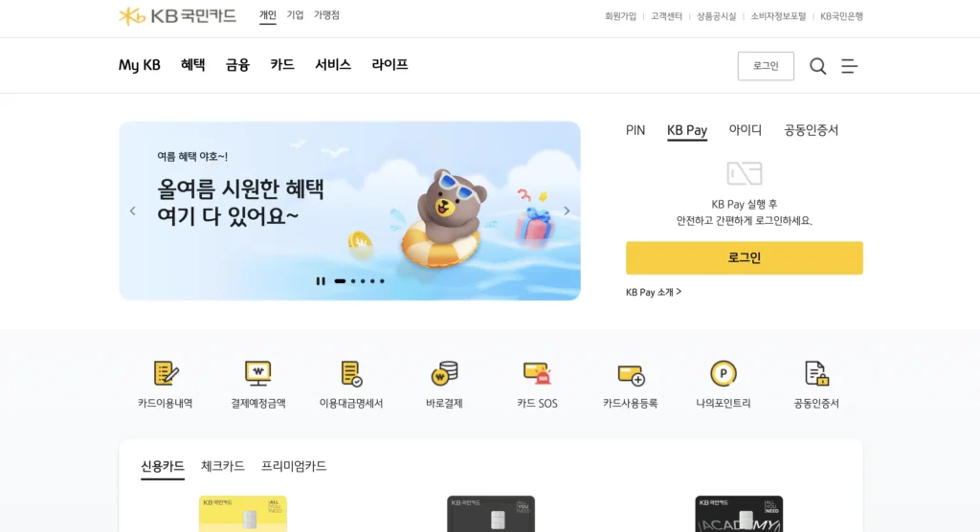Open KB국민은행 link
The height and width of the screenshot is (532, 980).
pos(841,16)
